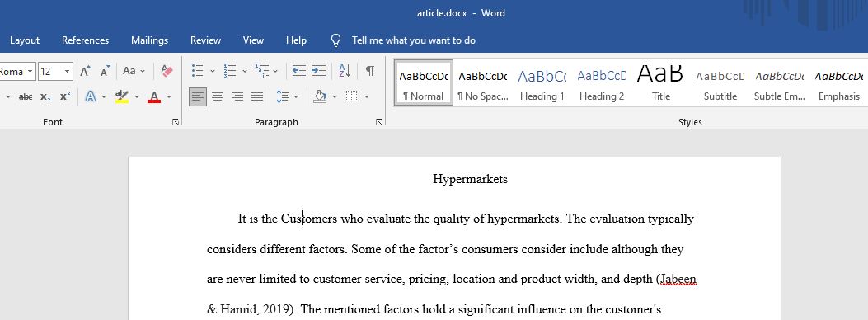Screen dimensions: 868x320
Task: Expand the Bullets library dropdown arrow
Action: coord(213,72)
